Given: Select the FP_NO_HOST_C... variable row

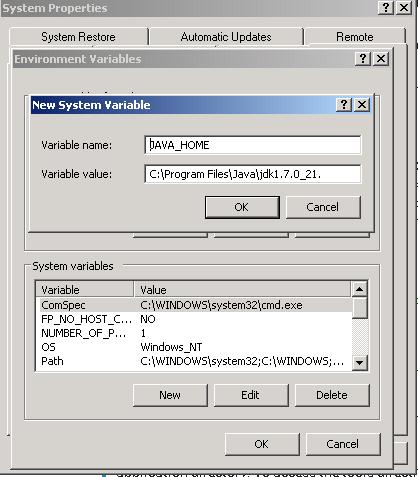Looking at the screenshot, I should [x=193, y=319].
